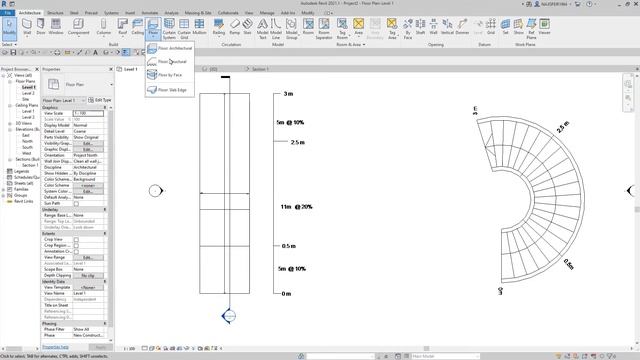Screen dimensions: 640x360
Task: Collapse the Graphics properties section
Action: point(105,107)
